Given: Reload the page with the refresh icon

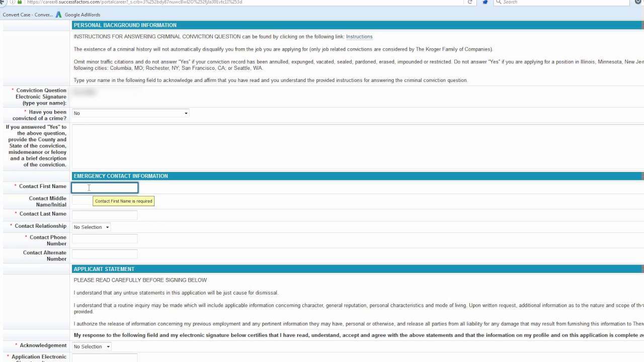Looking at the screenshot, I should (470, 2).
